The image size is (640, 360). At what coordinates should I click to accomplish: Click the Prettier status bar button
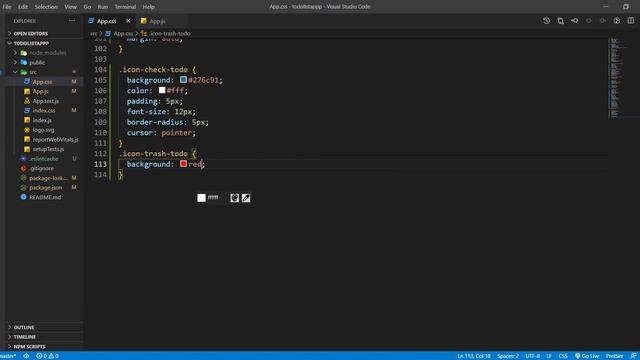coord(614,356)
